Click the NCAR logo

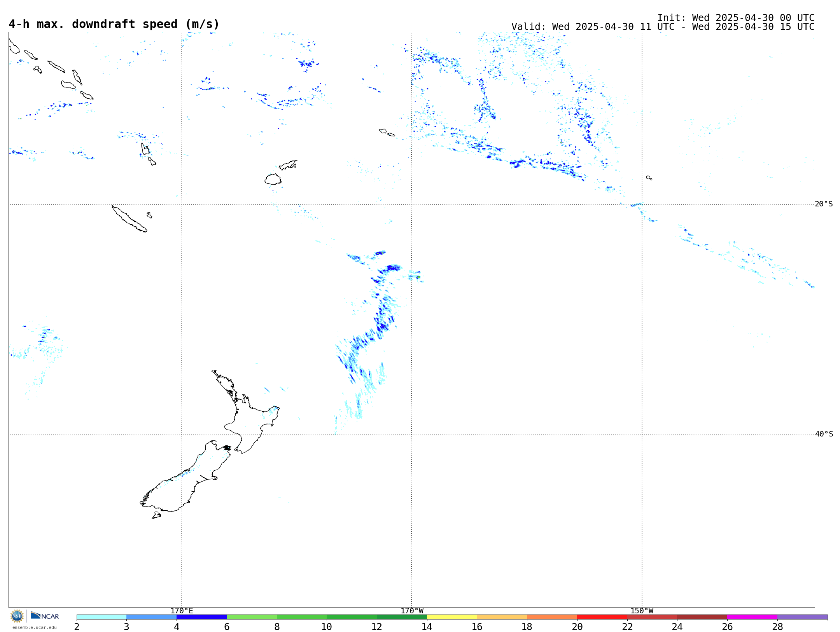(x=45, y=616)
